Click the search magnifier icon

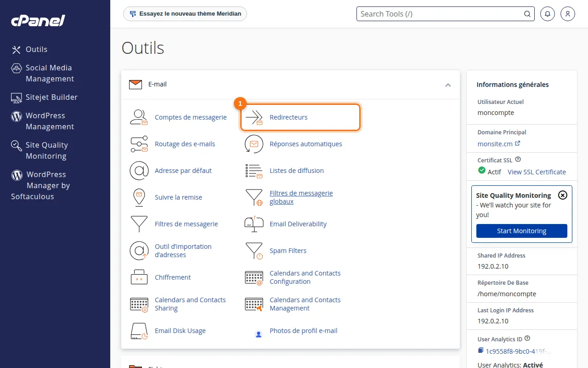click(x=527, y=14)
